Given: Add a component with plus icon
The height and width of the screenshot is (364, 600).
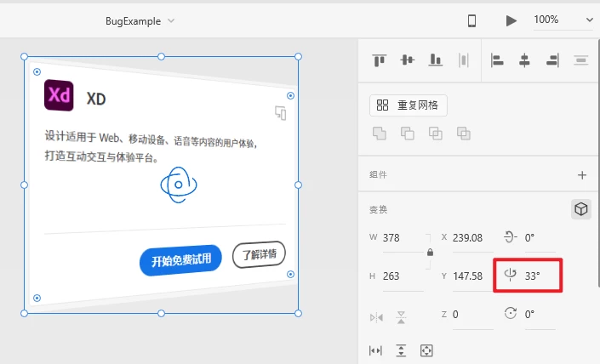Looking at the screenshot, I should pyautogui.click(x=582, y=175).
